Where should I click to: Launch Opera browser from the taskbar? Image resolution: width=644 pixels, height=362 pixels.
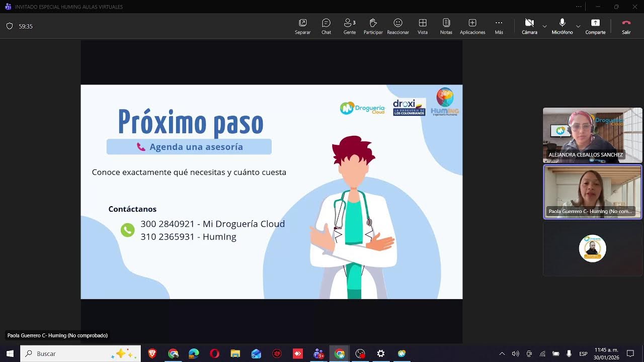(214, 353)
